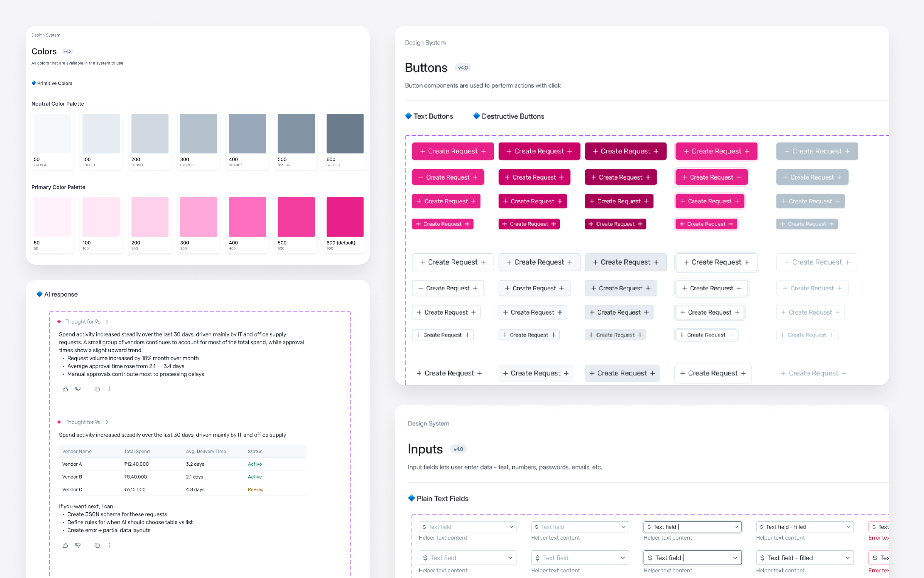Open the dropdown arrow of the top-row Text field - filled
Image resolution: width=924 pixels, height=578 pixels.
pos(848,527)
